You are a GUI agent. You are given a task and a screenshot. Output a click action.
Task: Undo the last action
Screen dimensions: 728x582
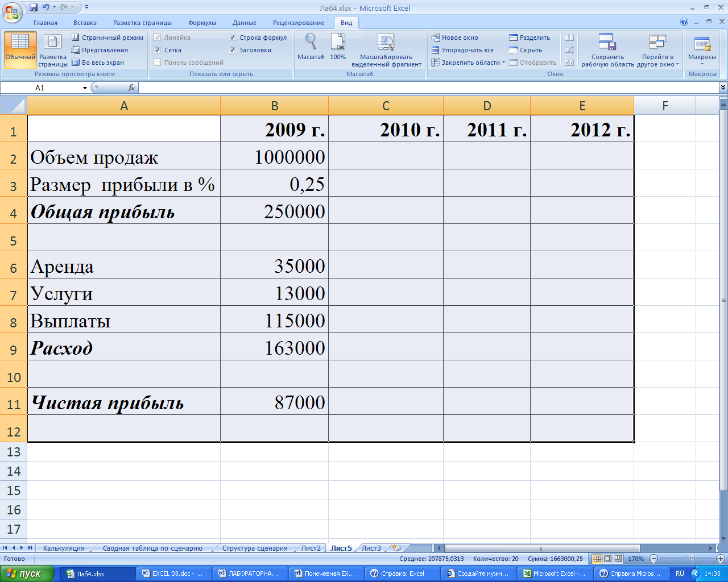pyautogui.click(x=45, y=8)
